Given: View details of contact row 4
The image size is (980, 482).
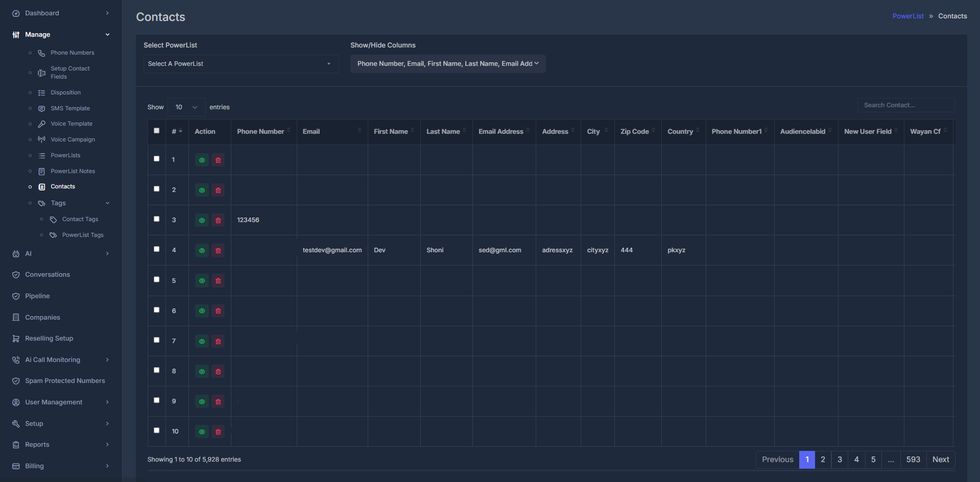Looking at the screenshot, I should tap(202, 250).
